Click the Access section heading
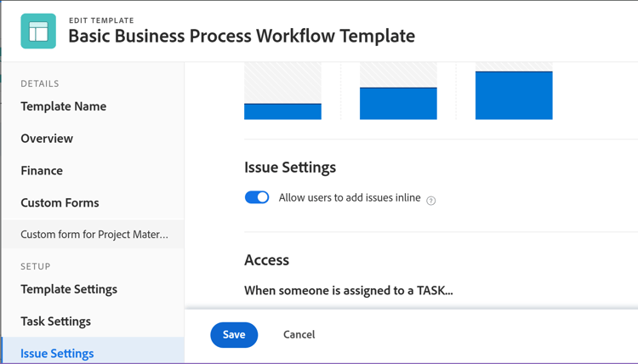 click(x=266, y=260)
